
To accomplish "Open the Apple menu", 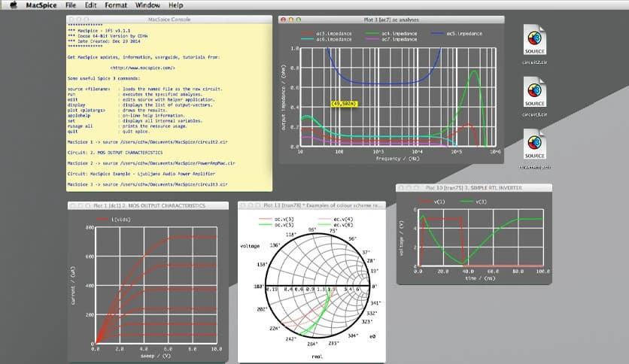I will [12, 5].
